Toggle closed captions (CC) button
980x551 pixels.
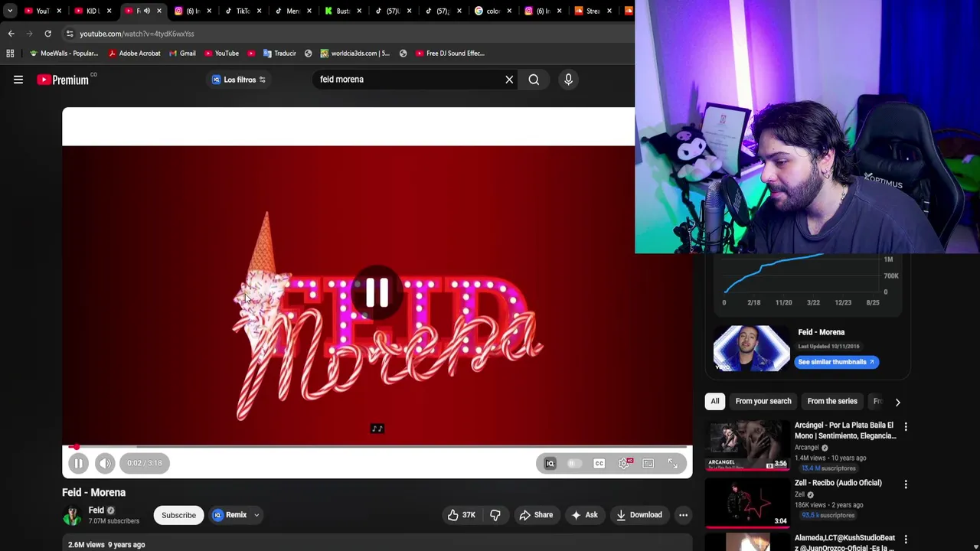tap(599, 463)
